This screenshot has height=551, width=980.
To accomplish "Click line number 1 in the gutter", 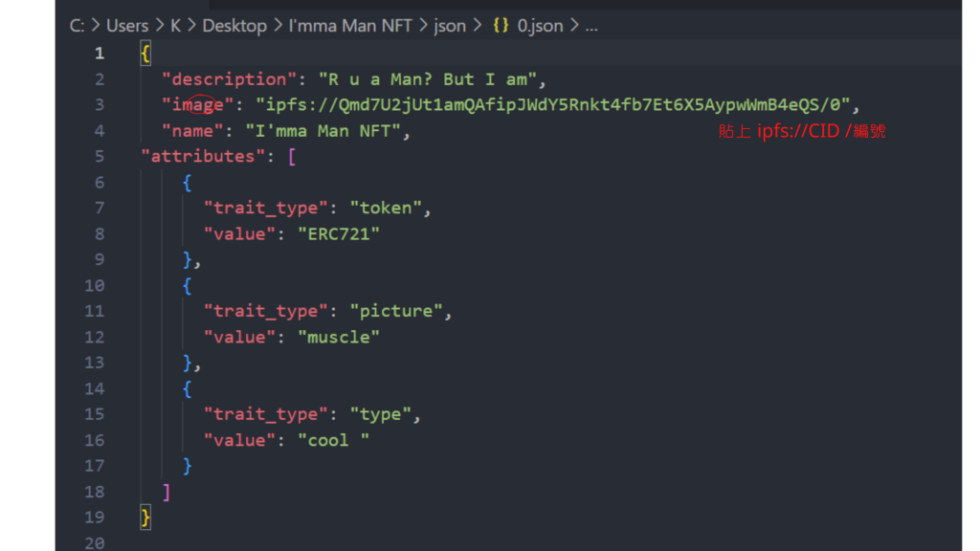I will coord(100,54).
